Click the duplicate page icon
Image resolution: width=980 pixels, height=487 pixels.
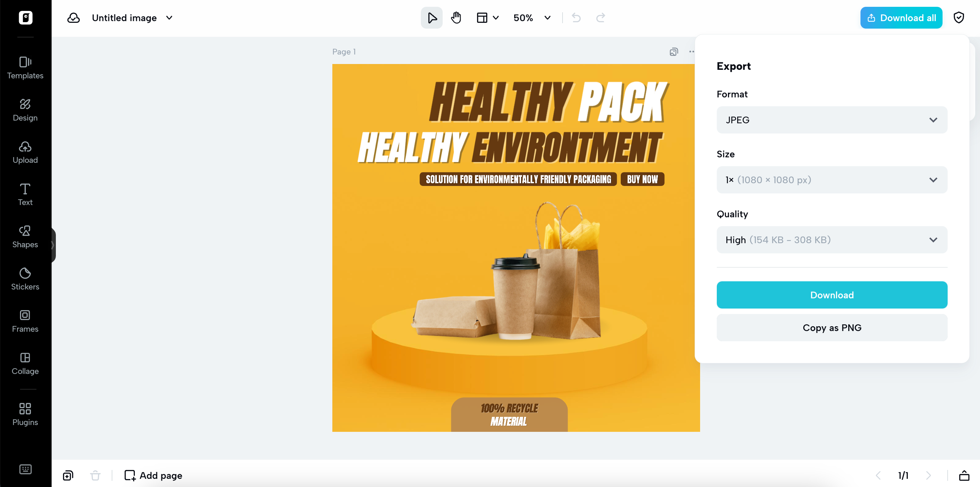[x=68, y=475]
